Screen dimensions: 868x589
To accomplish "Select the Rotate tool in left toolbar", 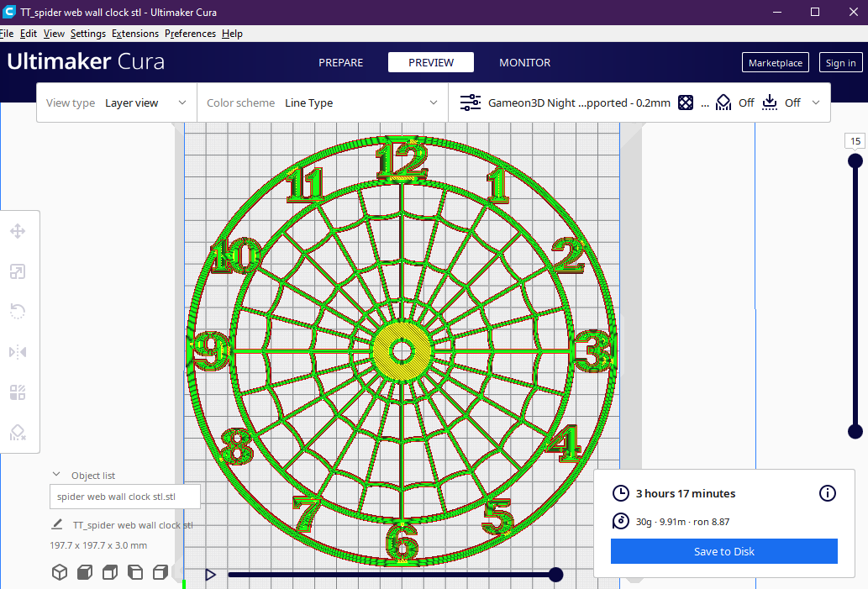I will tap(18, 311).
